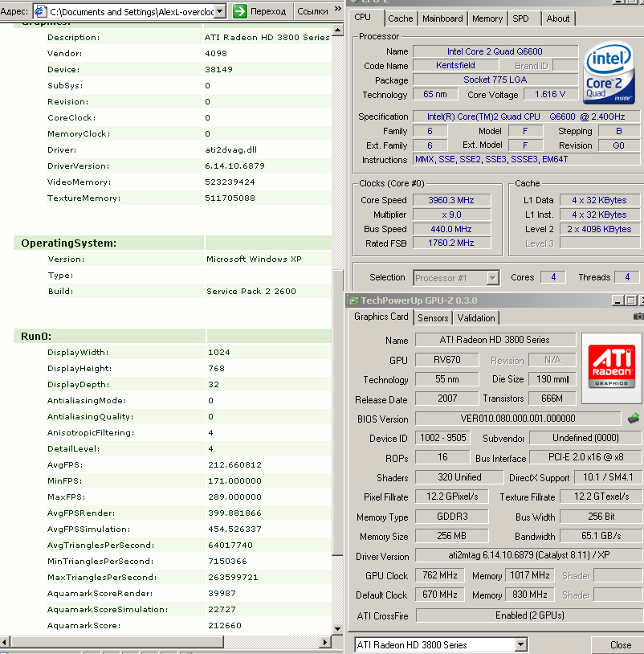Click the BIOS save chip icon in GPU-Z
The image size is (644, 654).
(x=634, y=418)
